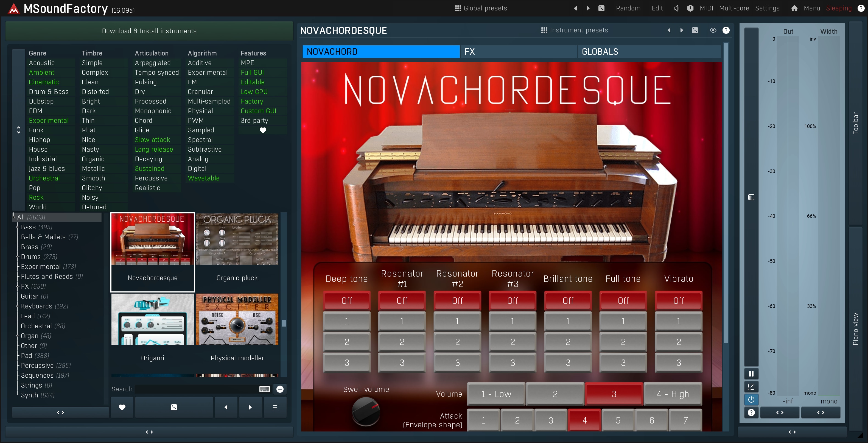Viewport: 868px width, 443px height.
Task: Toggle instrument visibility eye icon
Action: (713, 30)
